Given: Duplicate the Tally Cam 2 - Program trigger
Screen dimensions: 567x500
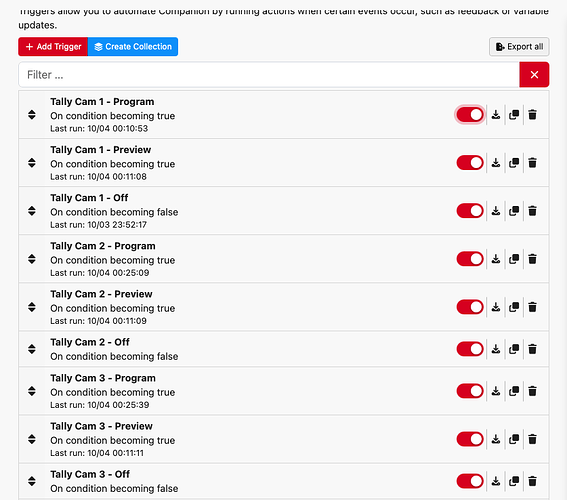Looking at the screenshot, I should 514,259.
